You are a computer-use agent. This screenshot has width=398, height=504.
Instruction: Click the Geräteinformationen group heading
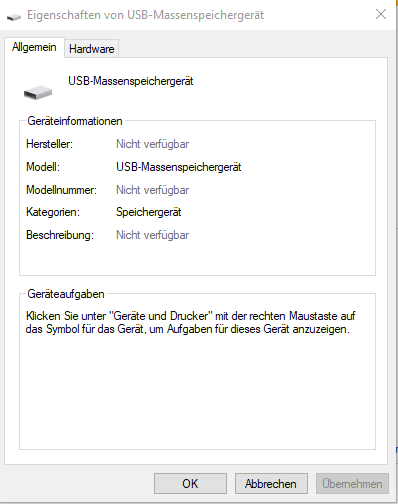(x=75, y=121)
